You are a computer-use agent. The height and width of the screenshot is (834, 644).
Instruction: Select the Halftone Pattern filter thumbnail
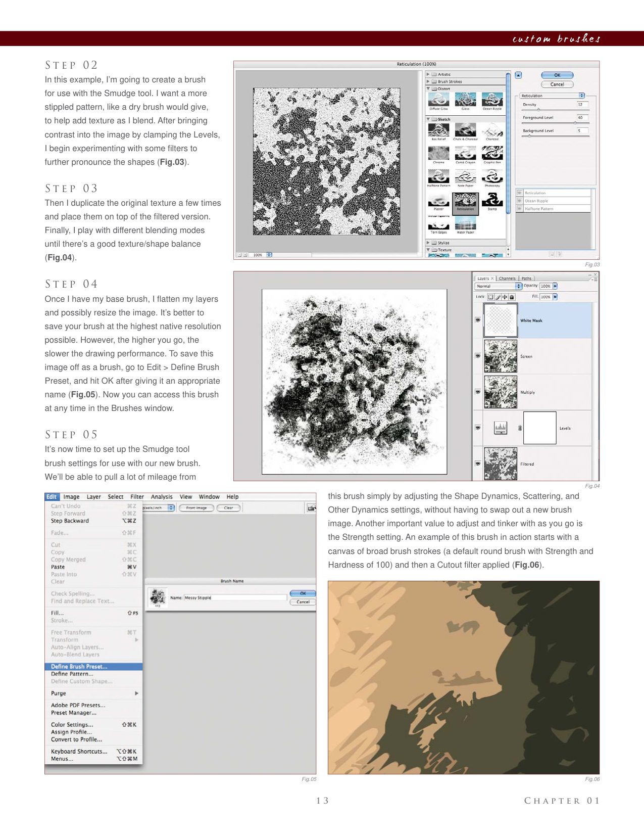pos(438,177)
